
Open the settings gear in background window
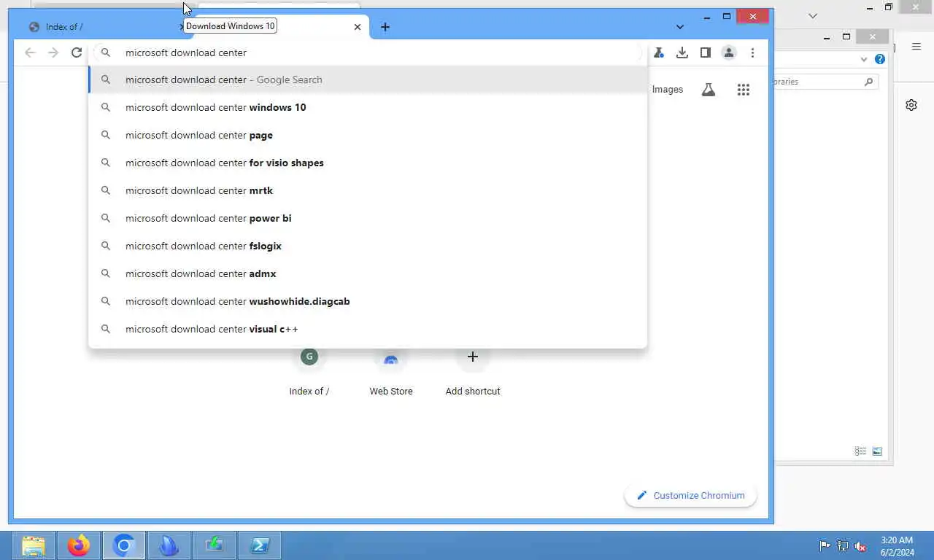coord(911,105)
